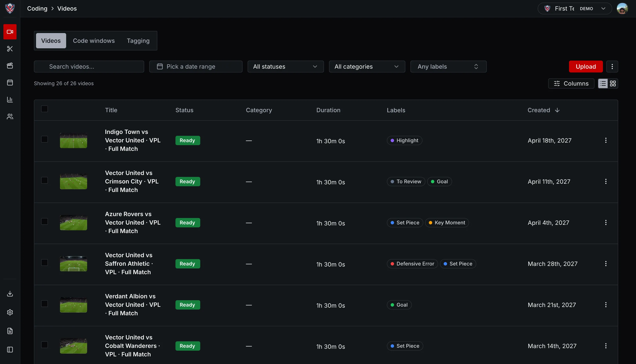The height and width of the screenshot is (364, 636).
Task: Click the Goal label on Verdant Albion row
Action: [x=399, y=305]
